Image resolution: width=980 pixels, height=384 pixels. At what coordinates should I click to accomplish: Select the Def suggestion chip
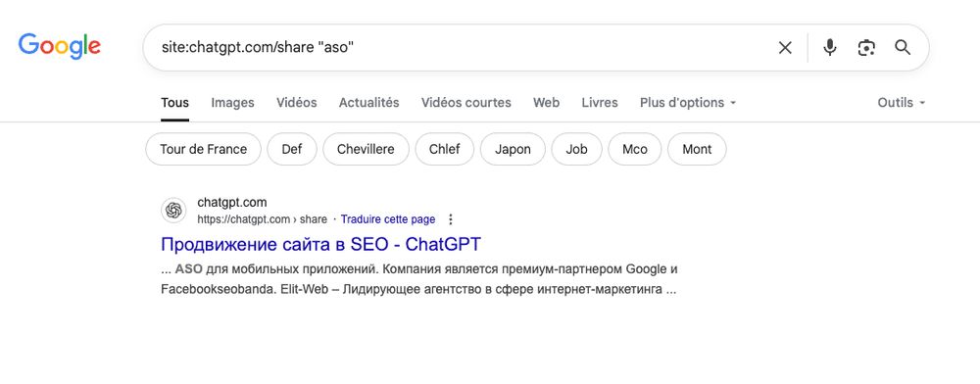tap(292, 149)
